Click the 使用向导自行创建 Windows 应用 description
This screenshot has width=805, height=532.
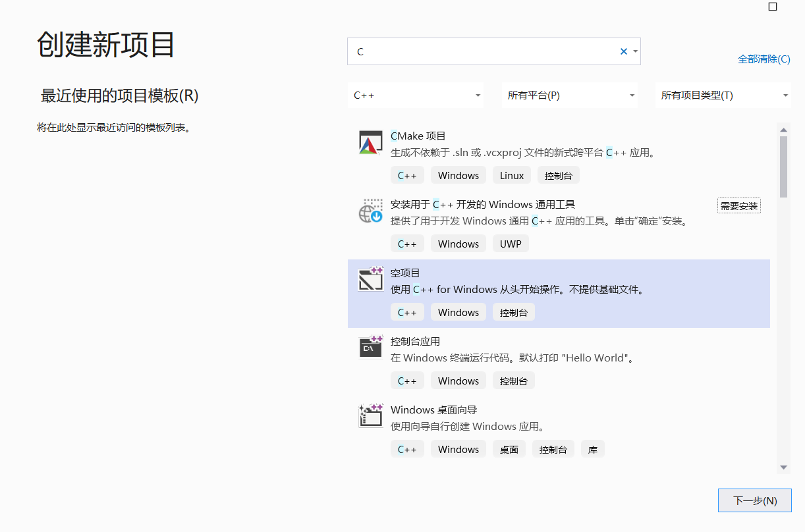click(467, 427)
